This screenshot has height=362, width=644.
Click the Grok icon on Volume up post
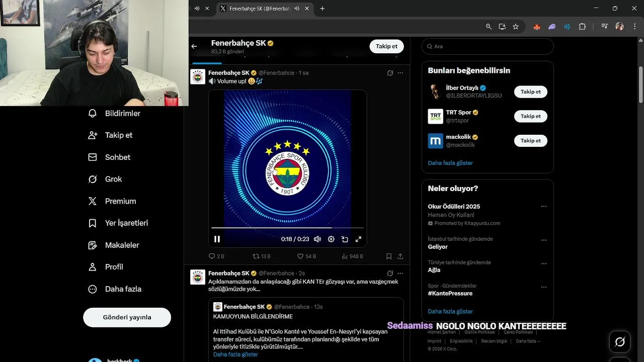pyautogui.click(x=390, y=73)
